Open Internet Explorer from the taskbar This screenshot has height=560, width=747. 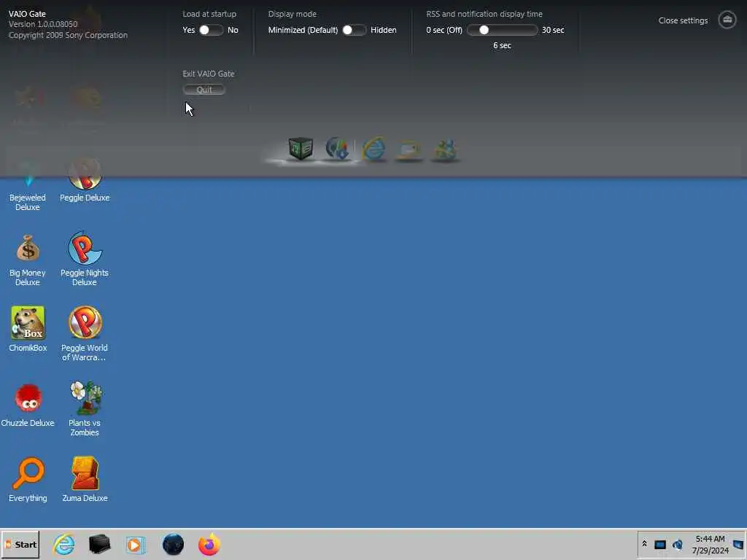(x=64, y=544)
